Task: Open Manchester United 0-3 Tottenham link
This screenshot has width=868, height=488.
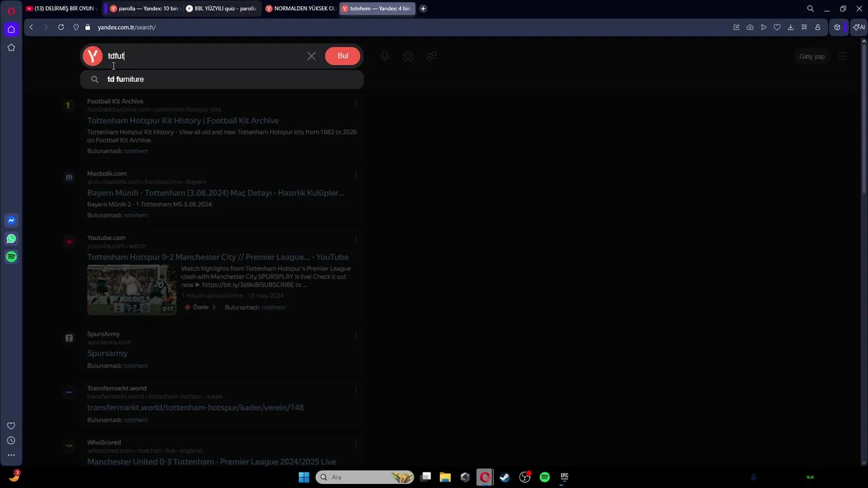Action: coord(212,462)
